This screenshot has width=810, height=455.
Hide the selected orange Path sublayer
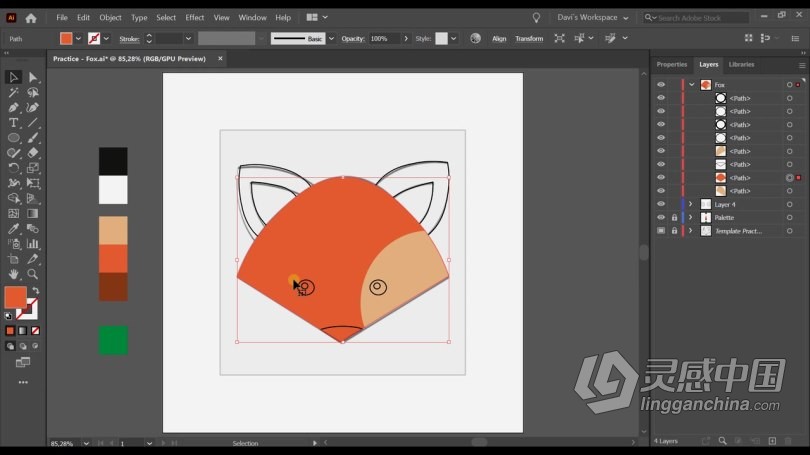(x=661, y=178)
